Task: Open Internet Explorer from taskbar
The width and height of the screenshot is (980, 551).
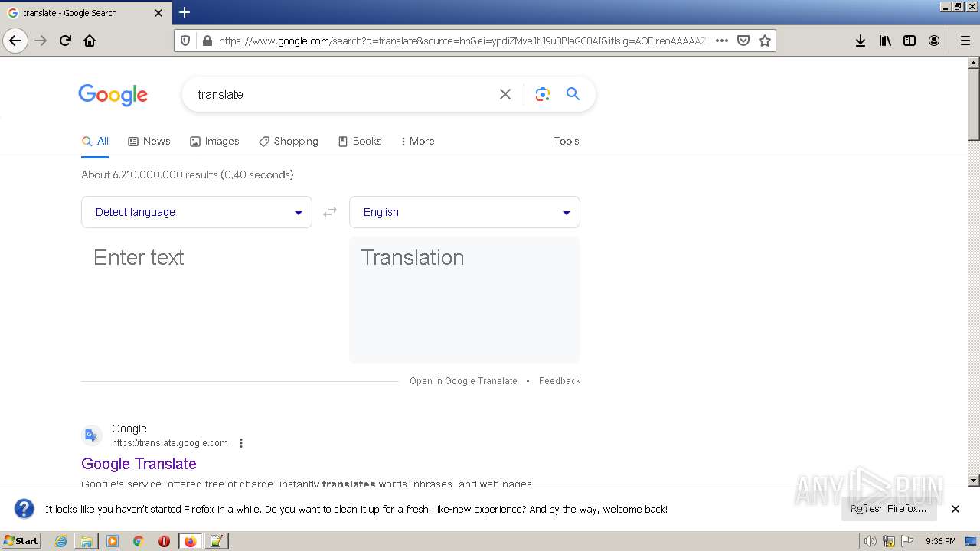Action: 60,541
